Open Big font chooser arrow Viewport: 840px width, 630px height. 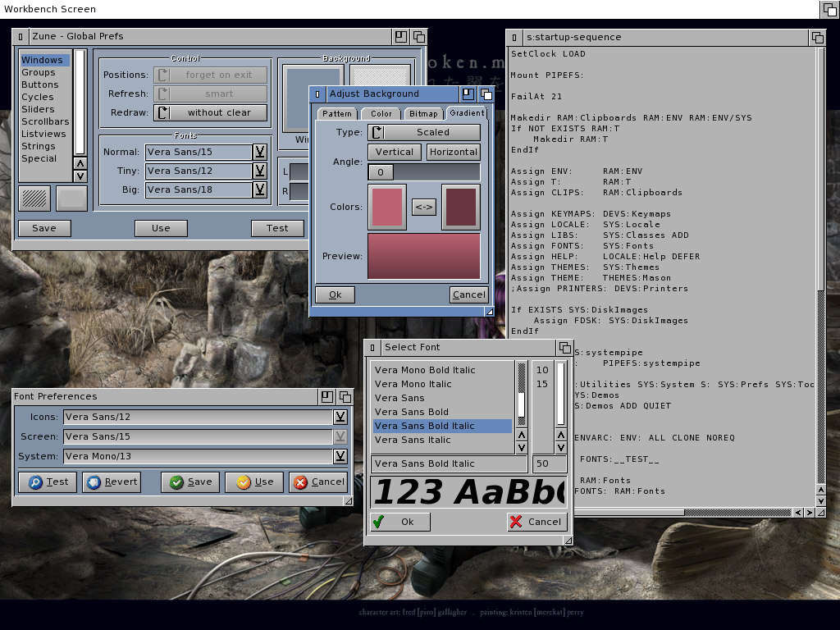[x=260, y=189]
